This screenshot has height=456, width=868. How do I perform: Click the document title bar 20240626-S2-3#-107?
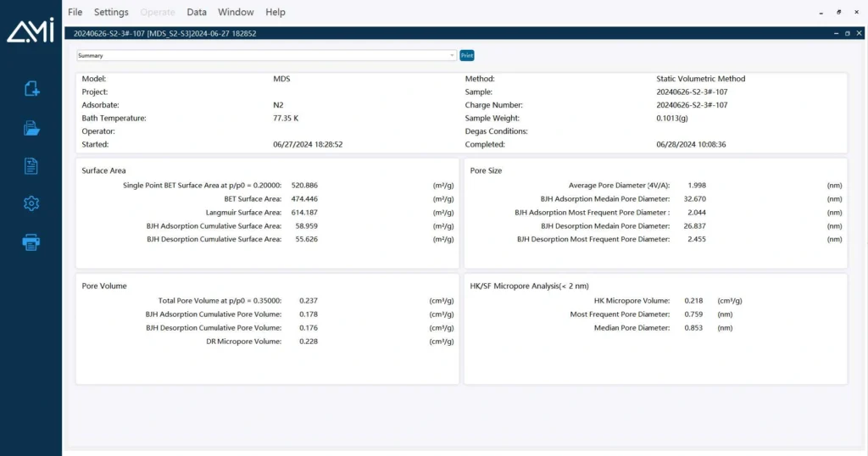click(x=165, y=34)
